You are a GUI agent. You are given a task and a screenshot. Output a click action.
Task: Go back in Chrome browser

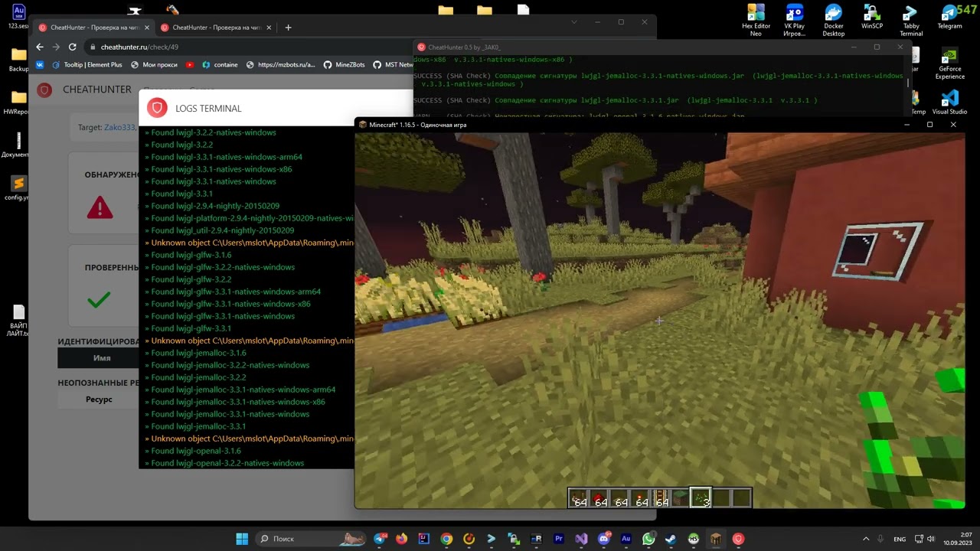pyautogui.click(x=40, y=47)
